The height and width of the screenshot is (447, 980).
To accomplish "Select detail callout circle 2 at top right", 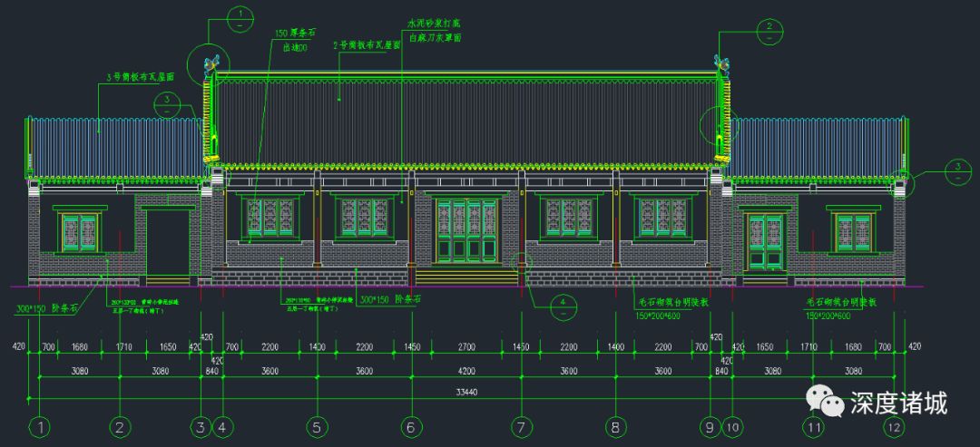I will pos(769,32).
